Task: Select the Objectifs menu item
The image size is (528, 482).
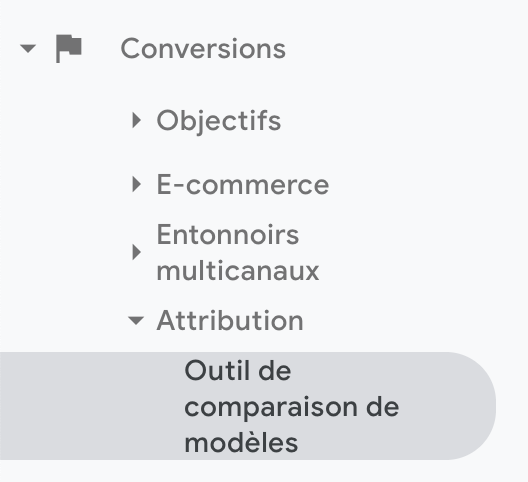Action: (x=219, y=121)
